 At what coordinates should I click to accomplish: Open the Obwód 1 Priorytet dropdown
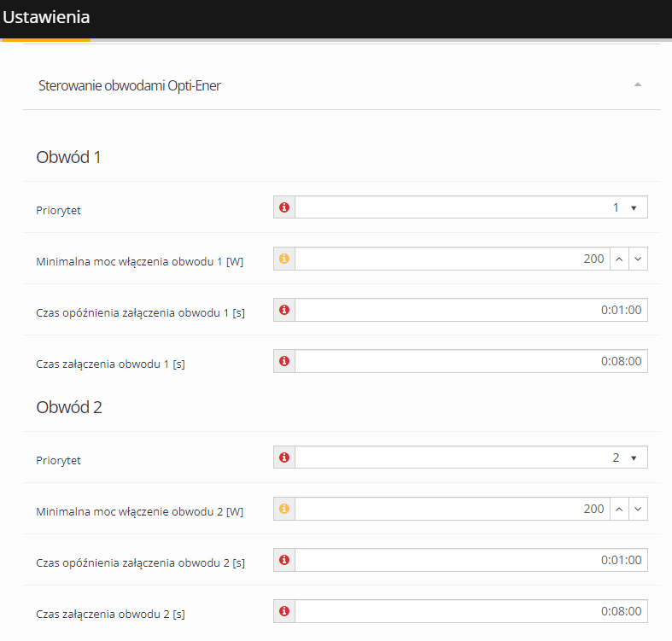tap(471, 207)
